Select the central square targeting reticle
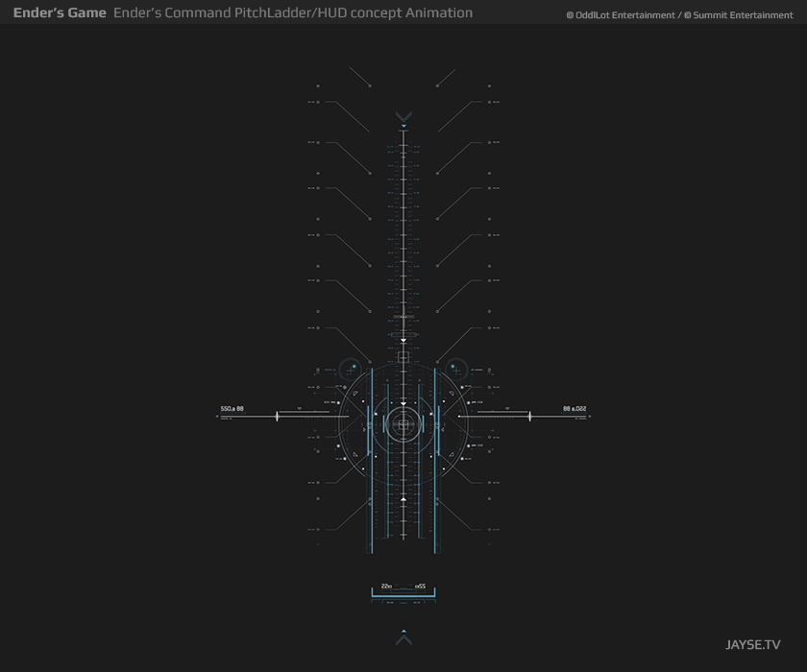The image size is (807, 672). [403, 424]
